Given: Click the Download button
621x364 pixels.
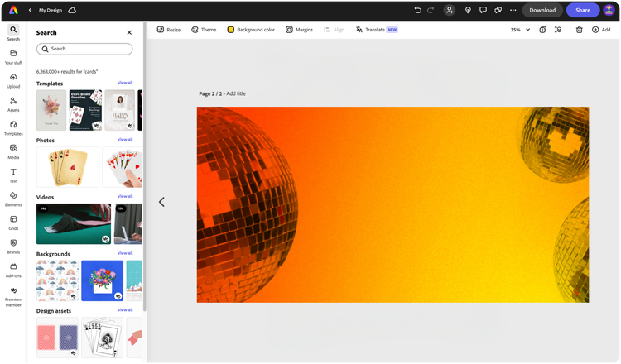Looking at the screenshot, I should click(542, 10).
